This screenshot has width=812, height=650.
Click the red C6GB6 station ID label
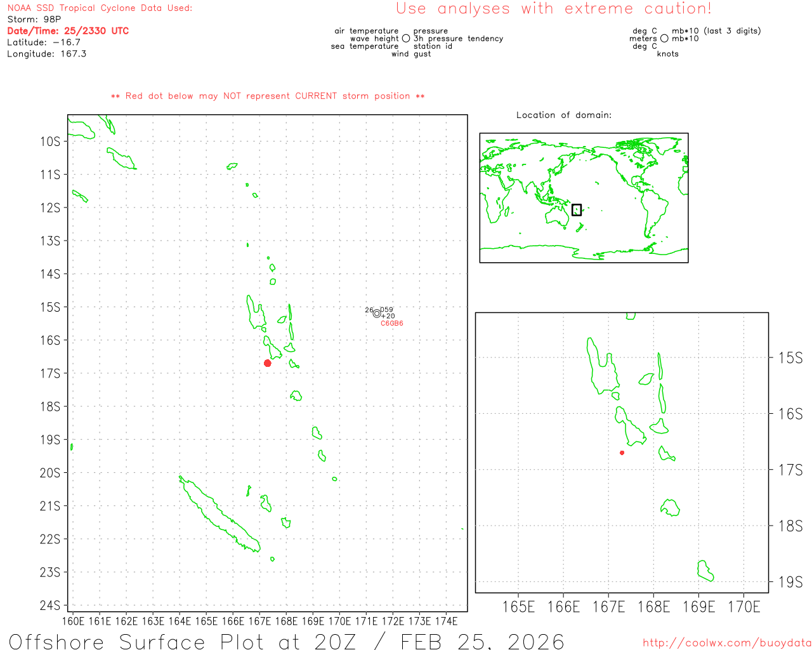391,324
